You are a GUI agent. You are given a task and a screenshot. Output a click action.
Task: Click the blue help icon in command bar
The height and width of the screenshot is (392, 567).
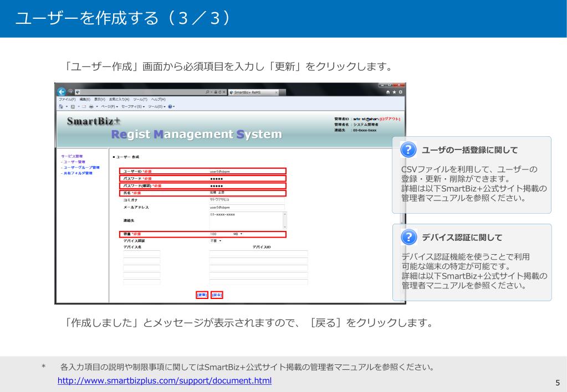[x=170, y=106]
